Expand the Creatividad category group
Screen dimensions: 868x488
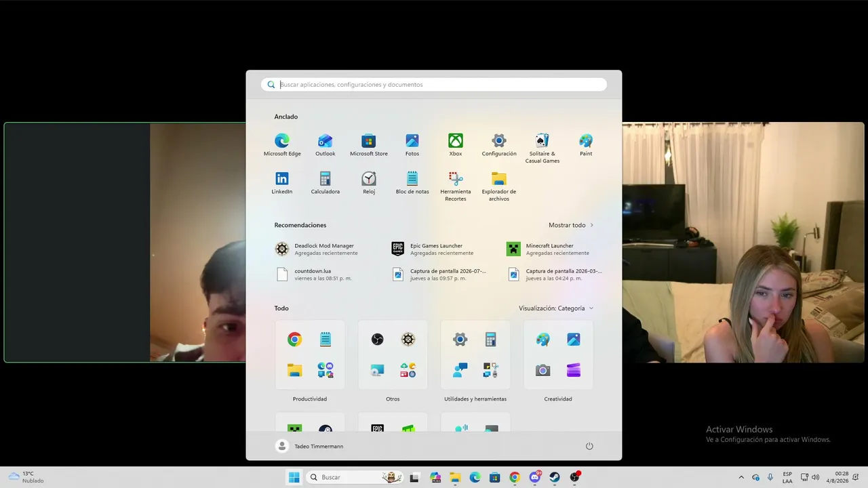pyautogui.click(x=558, y=354)
